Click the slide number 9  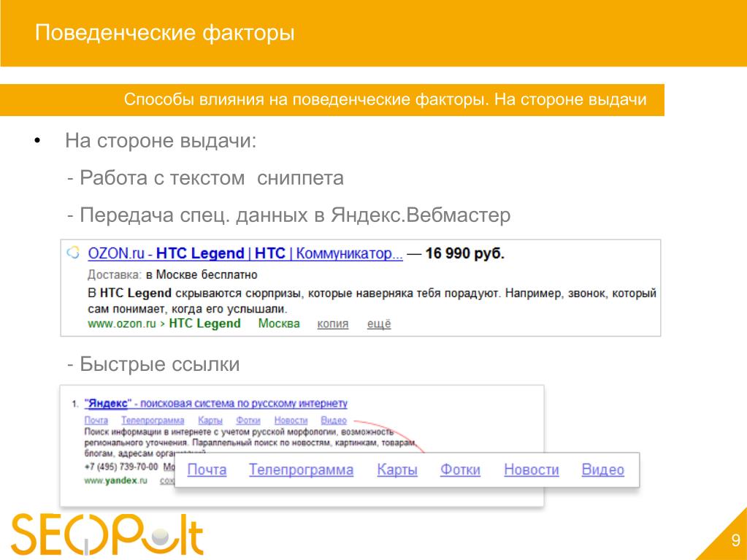pos(735,540)
